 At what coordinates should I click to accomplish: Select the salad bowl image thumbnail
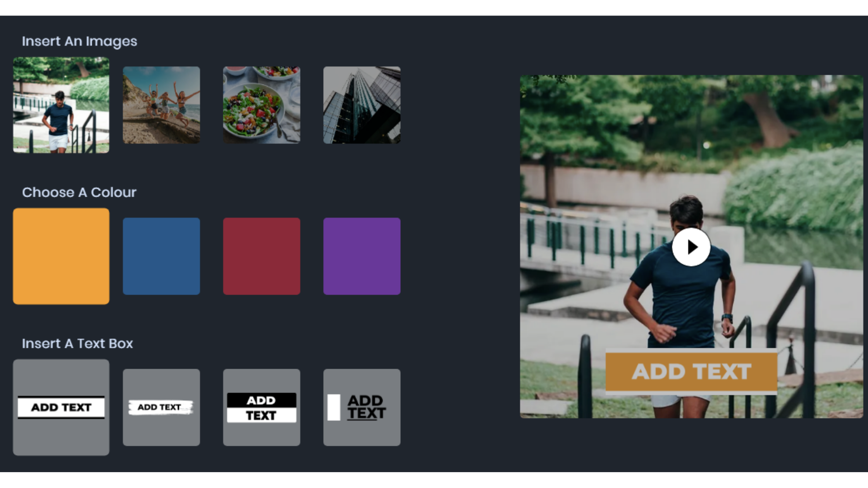point(261,105)
